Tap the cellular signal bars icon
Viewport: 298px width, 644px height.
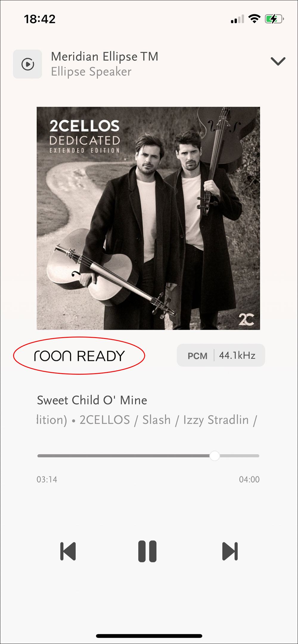pos(237,19)
